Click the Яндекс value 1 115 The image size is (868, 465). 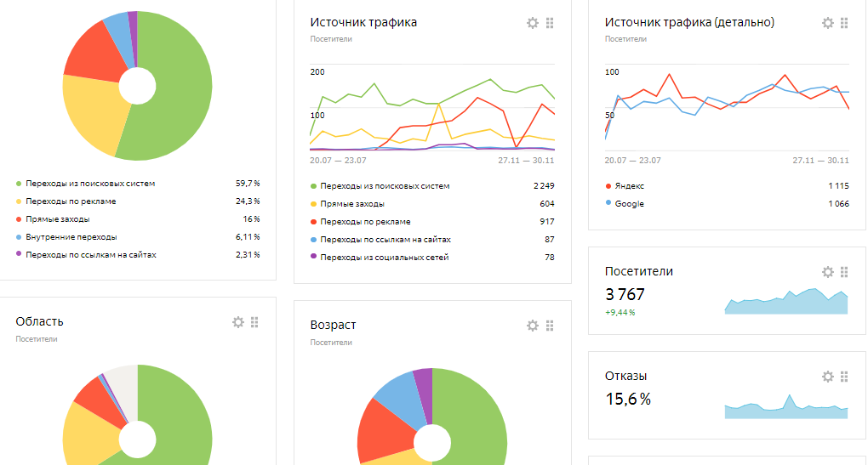coord(839,186)
